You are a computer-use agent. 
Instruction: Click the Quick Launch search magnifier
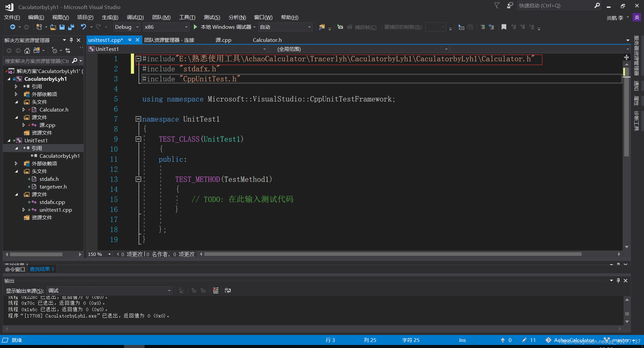(x=597, y=5)
